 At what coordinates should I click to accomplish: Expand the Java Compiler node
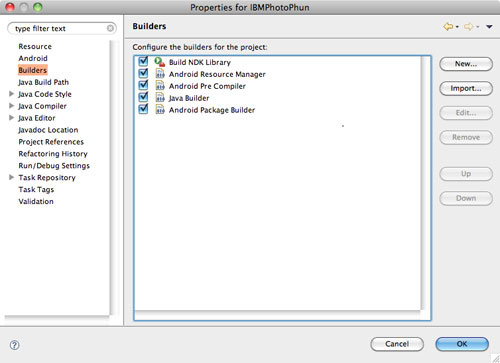coord(11,106)
